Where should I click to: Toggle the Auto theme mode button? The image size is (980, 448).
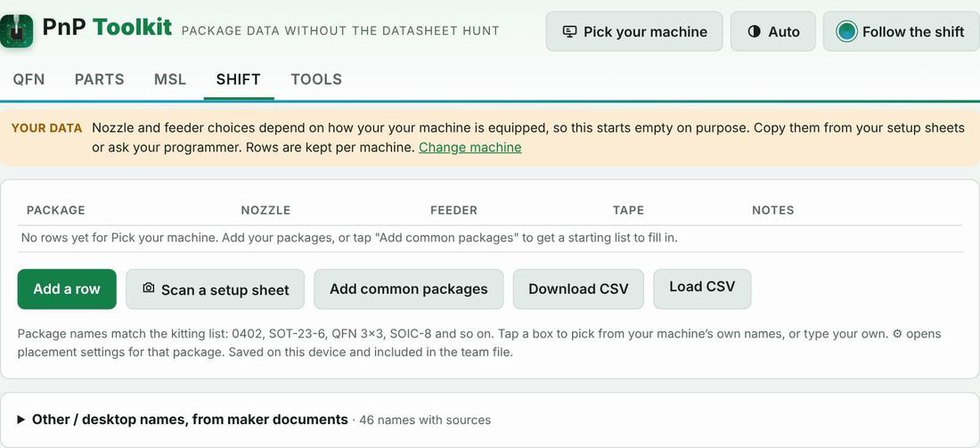click(773, 31)
